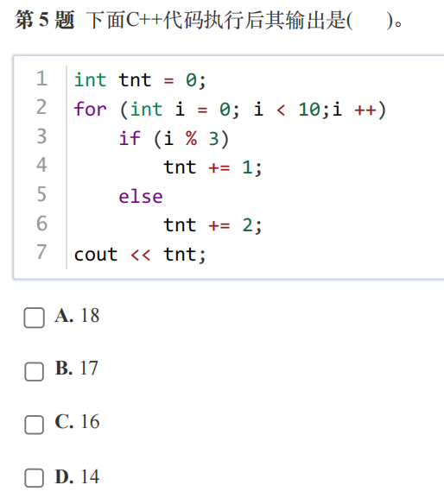Click the answer text C. 16
The width and height of the screenshot is (444, 504).
[77, 422]
